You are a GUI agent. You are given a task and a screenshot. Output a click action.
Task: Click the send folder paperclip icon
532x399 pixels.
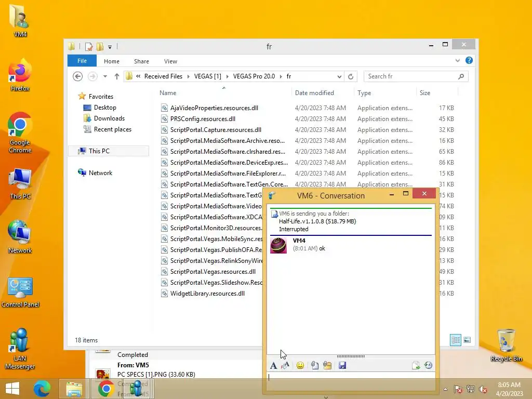coord(327,365)
